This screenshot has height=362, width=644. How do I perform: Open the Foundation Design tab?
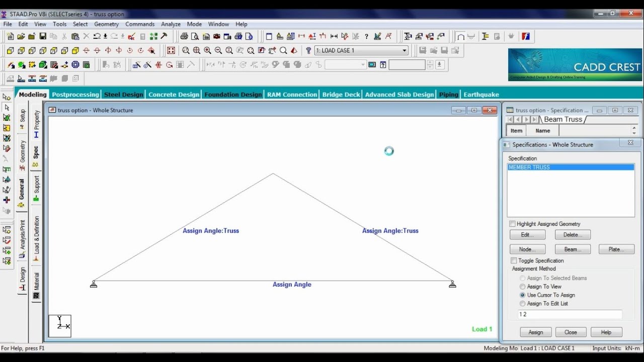233,95
